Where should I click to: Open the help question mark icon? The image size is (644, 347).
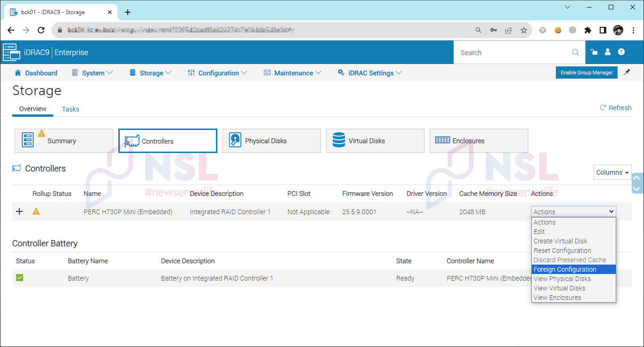pos(621,52)
